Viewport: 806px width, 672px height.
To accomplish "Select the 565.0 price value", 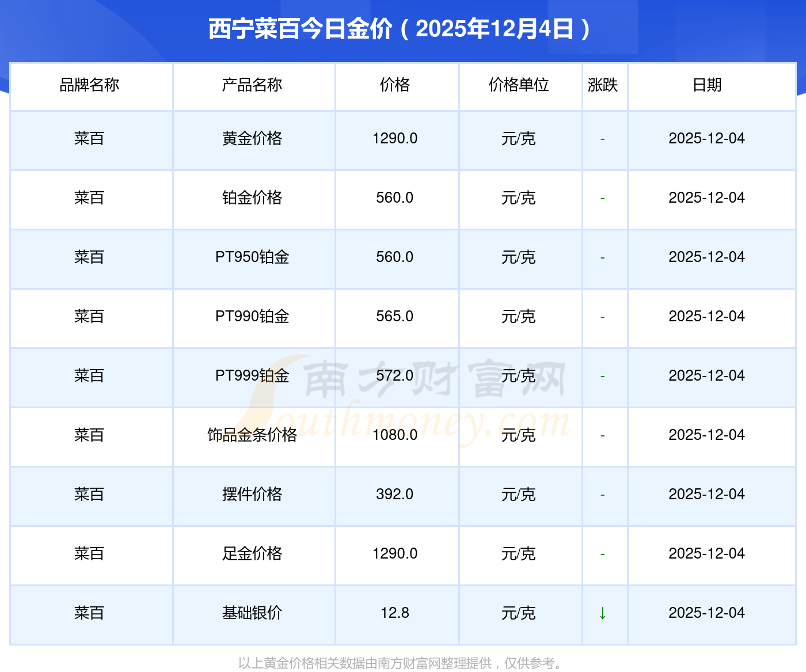I will tap(395, 317).
